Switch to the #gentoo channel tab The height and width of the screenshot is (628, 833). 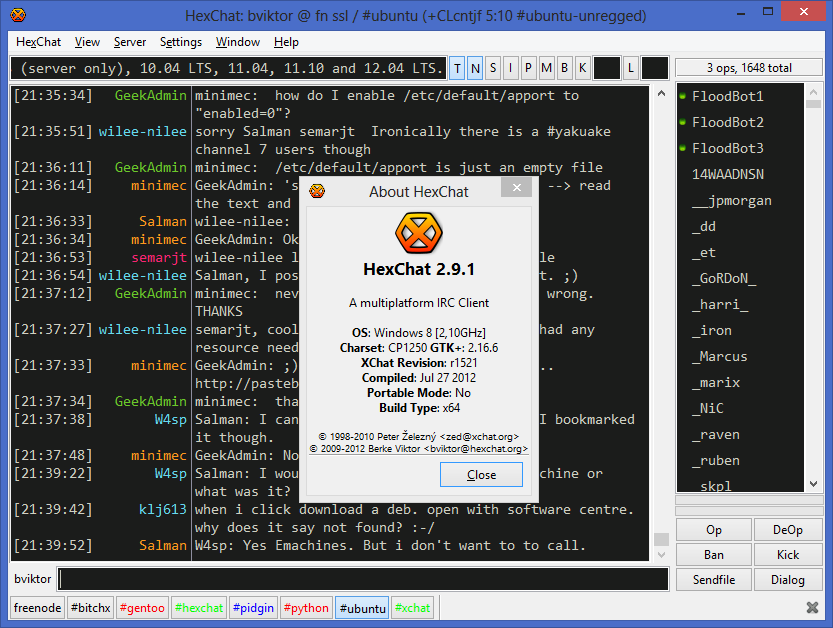pyautogui.click(x=142, y=608)
